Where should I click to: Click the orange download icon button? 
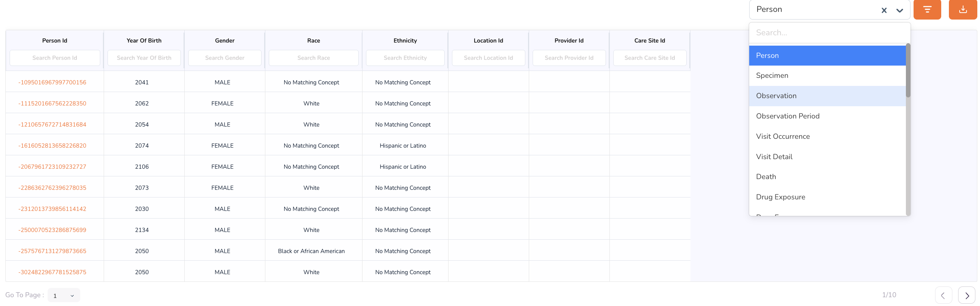pyautogui.click(x=963, y=9)
